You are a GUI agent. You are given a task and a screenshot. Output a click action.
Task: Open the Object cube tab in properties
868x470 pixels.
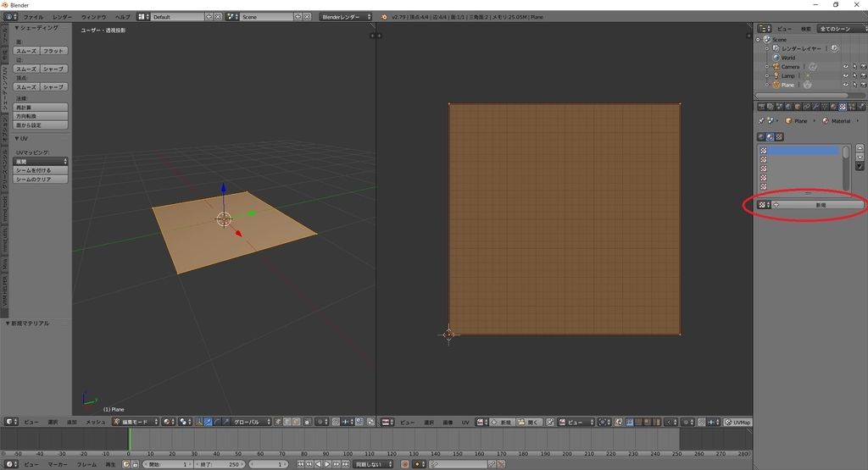click(x=798, y=107)
